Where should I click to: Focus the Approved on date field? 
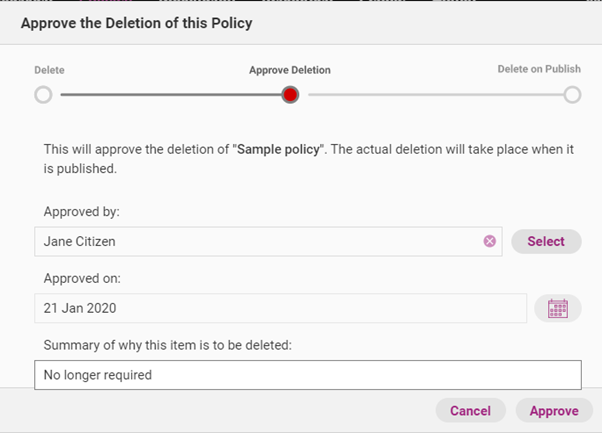click(280, 308)
